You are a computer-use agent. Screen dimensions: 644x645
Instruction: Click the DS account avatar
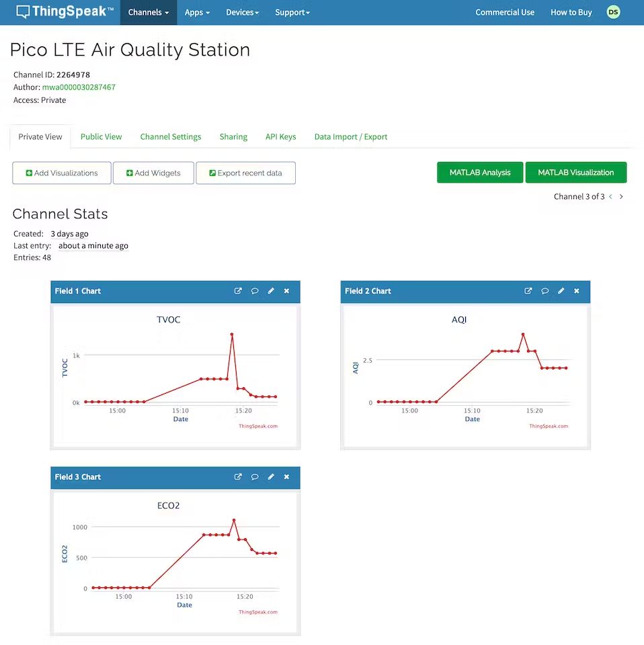click(x=612, y=11)
